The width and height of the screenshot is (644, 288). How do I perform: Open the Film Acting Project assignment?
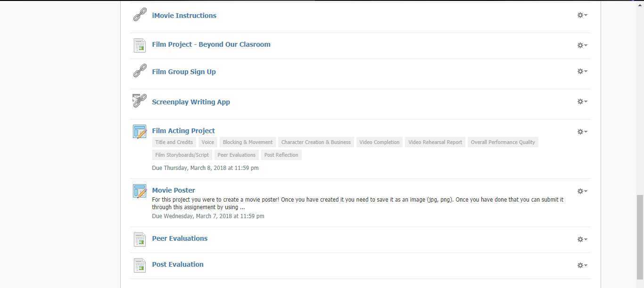point(183,131)
